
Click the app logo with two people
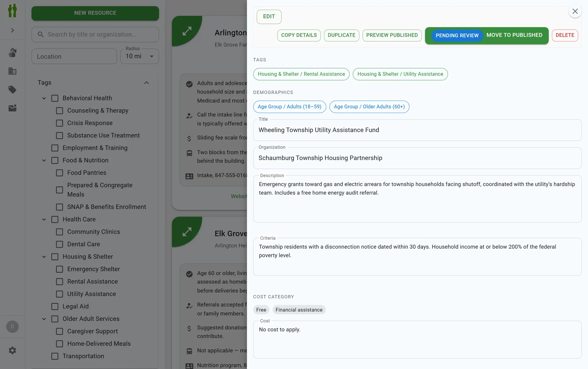click(x=12, y=10)
